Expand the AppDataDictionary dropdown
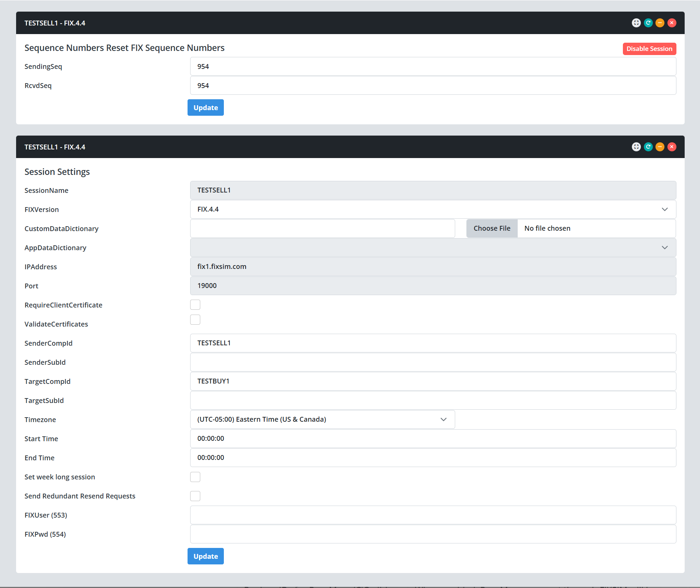This screenshot has width=700, height=588. pos(433,248)
